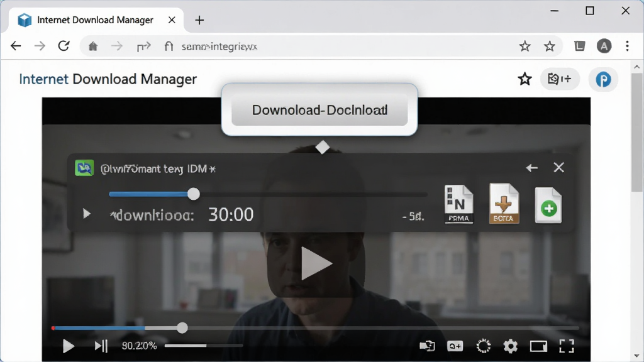Image resolution: width=644 pixels, height=362 pixels.
Task: Click the IDM panel progress slider handle
Action: [x=194, y=194]
